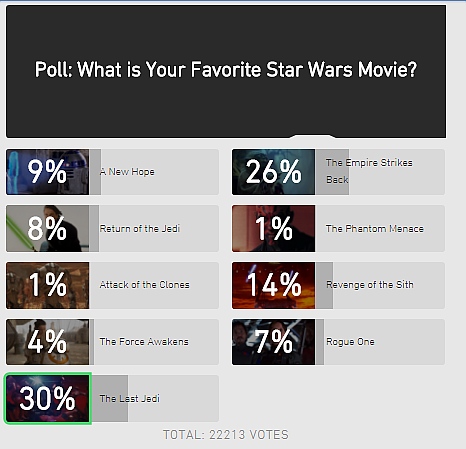Click the Rogue One option text

point(350,342)
